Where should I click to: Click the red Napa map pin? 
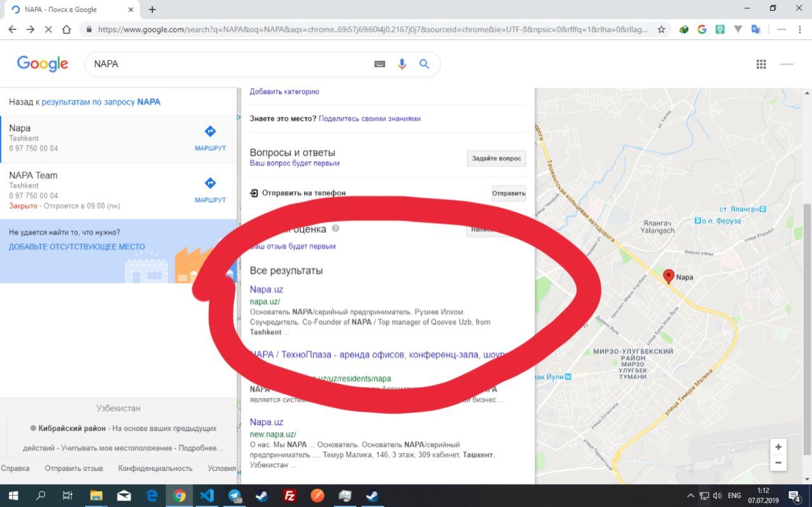click(x=668, y=276)
